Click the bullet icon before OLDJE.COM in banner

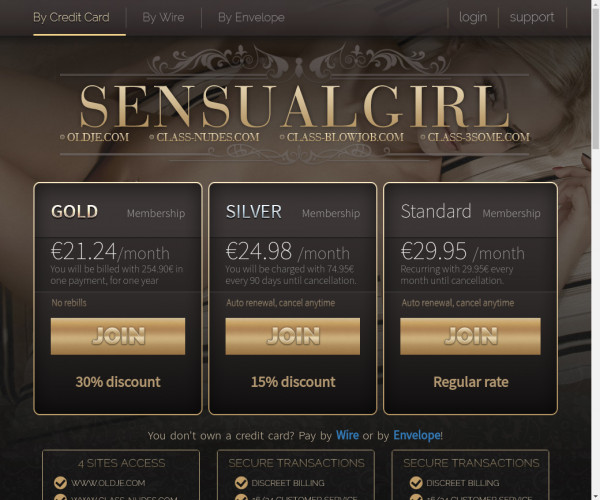click(x=62, y=137)
